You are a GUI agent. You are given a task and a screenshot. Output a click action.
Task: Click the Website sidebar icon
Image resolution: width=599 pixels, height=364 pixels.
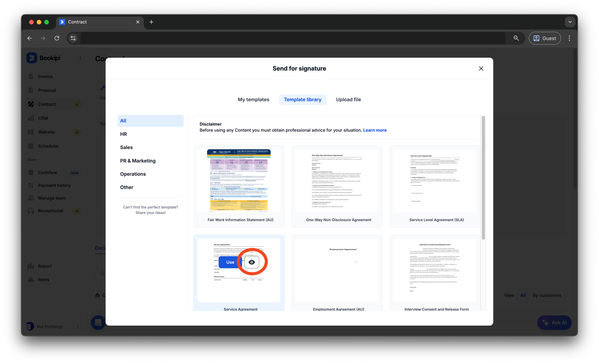point(31,132)
